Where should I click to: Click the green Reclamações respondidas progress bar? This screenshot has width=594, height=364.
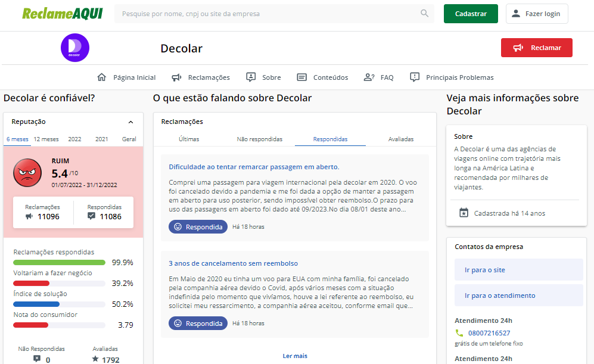59,263
